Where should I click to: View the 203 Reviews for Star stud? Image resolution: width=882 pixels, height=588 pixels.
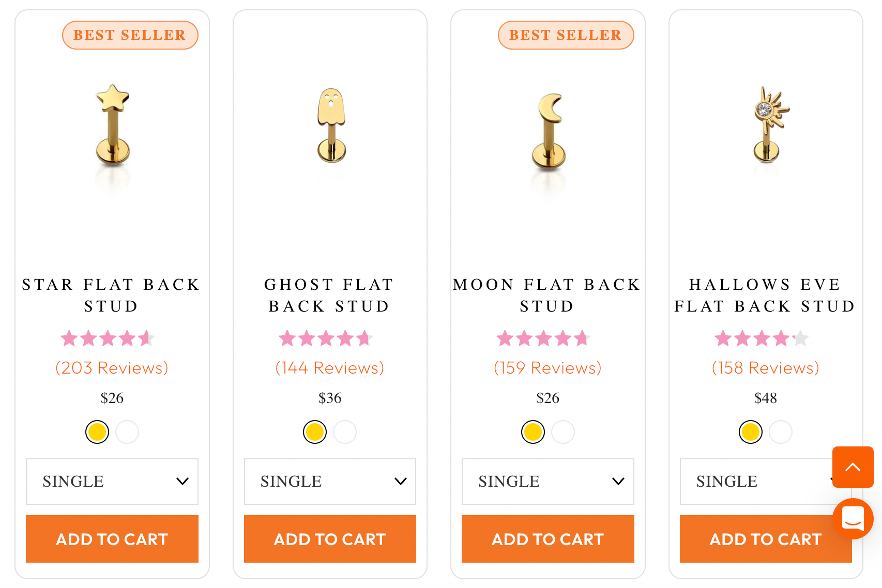point(112,367)
